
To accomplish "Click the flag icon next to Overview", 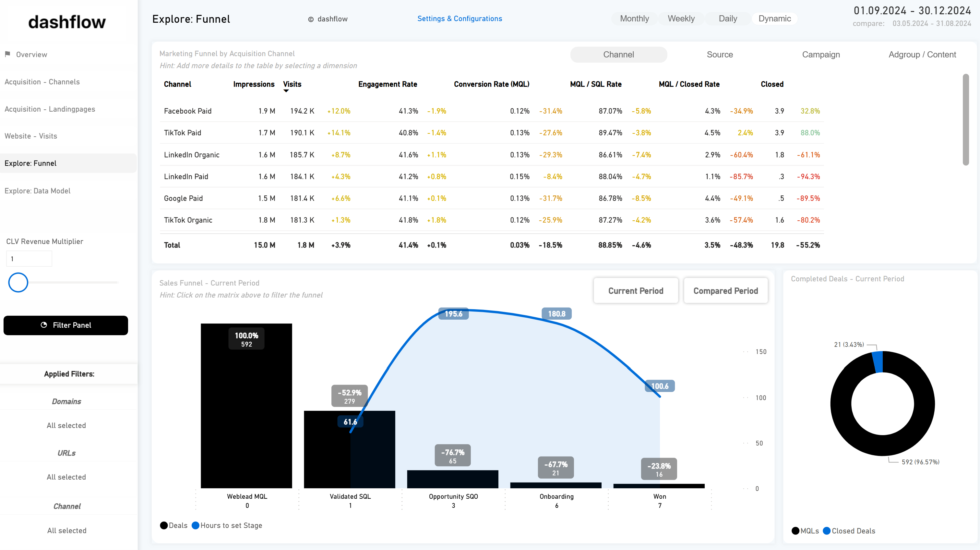I will pos(7,54).
